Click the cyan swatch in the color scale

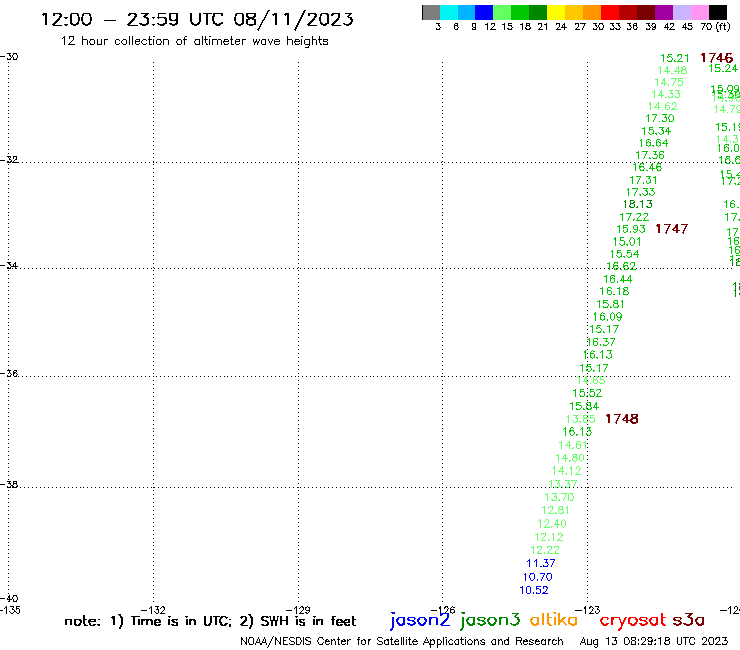coord(449,12)
